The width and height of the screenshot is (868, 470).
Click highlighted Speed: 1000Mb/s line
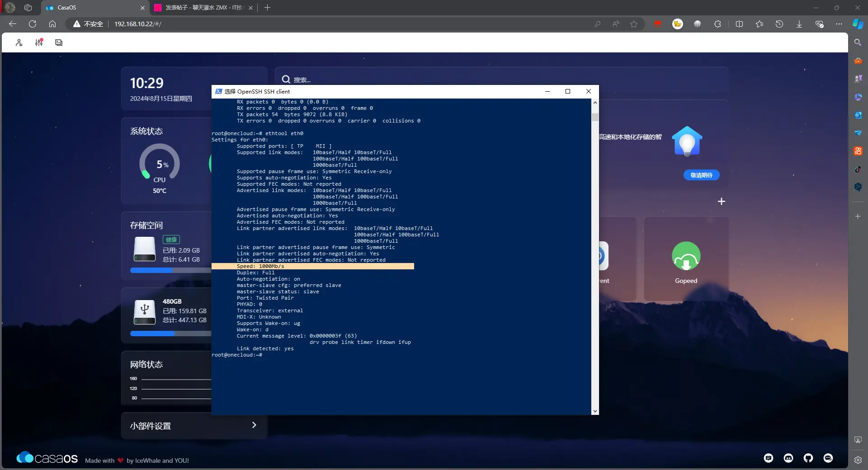tap(313, 266)
